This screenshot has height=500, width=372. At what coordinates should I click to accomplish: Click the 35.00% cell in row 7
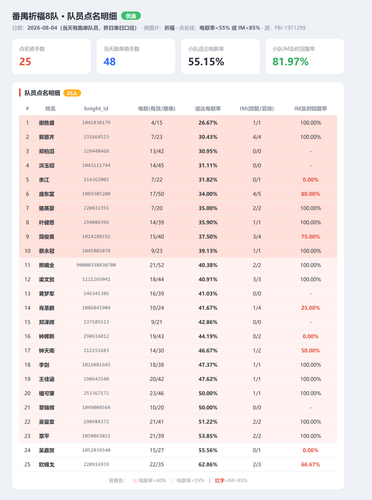pyautogui.click(x=208, y=208)
